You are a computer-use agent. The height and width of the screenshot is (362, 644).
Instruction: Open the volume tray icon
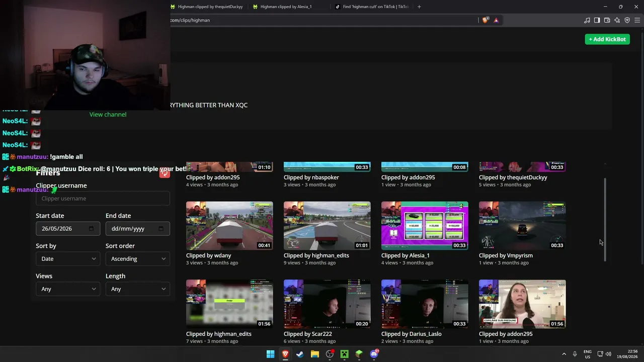point(608,354)
